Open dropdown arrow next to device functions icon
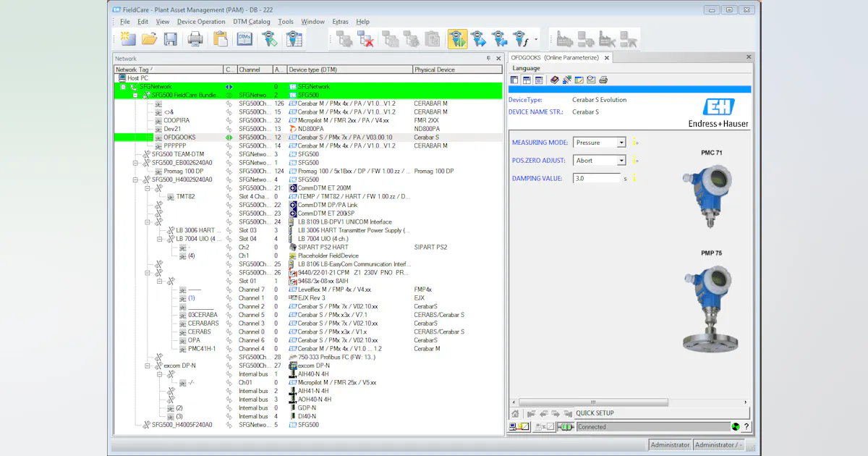The height and width of the screenshot is (456, 868). tap(536, 40)
